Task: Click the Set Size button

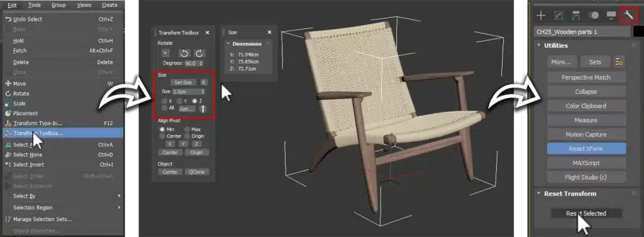Action: 183,82
